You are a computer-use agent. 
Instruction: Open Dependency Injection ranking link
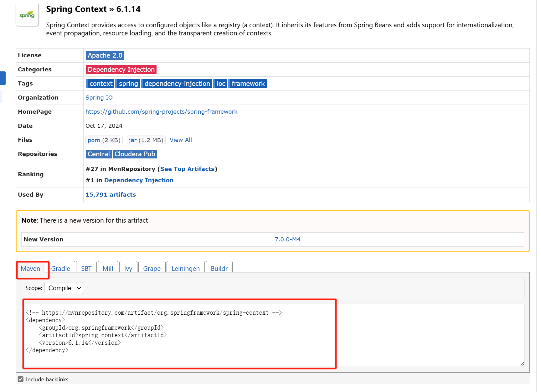tap(139, 180)
